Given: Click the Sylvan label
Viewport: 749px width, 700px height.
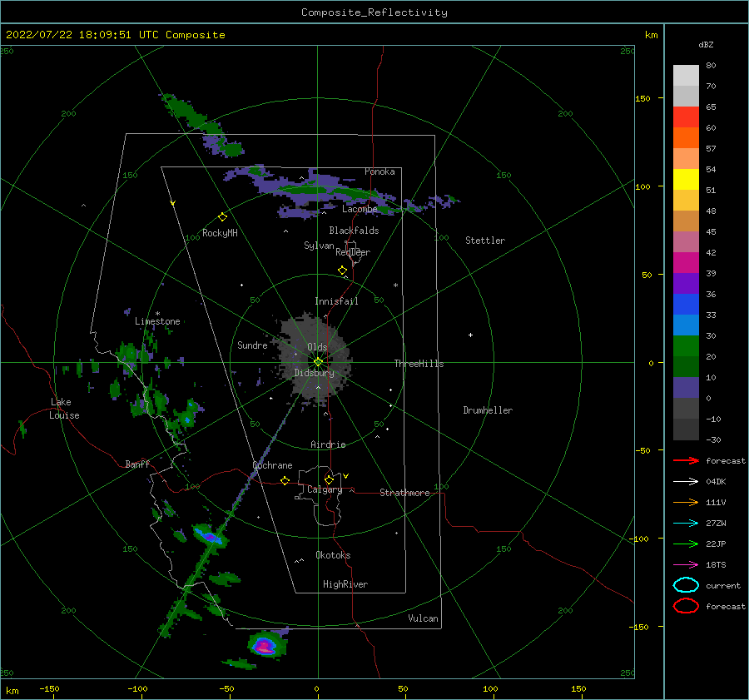Looking at the screenshot, I should (x=319, y=245).
